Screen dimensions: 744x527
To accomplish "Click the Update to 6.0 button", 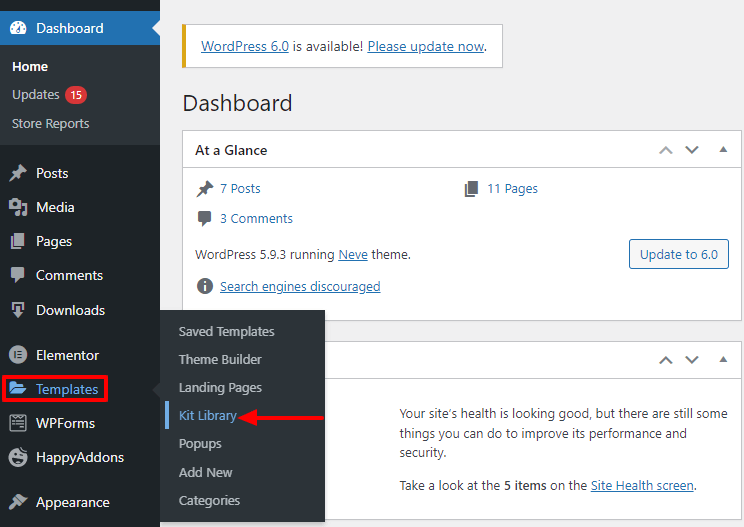I will click(x=679, y=254).
